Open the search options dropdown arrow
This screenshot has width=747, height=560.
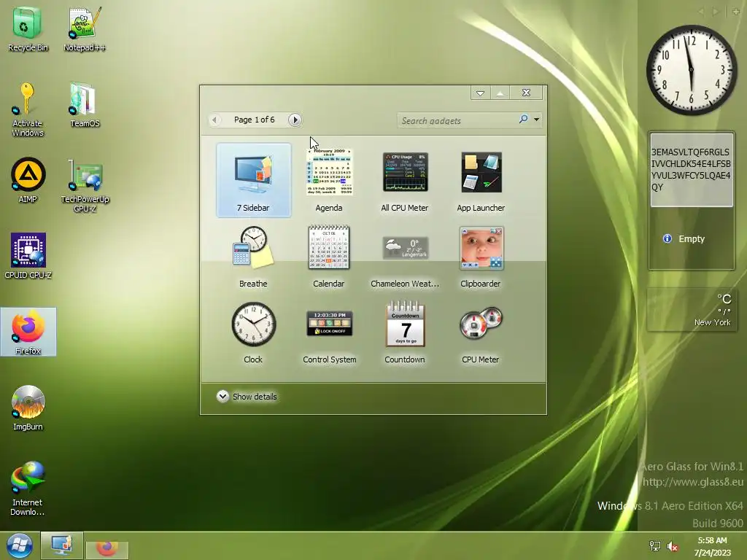point(536,120)
